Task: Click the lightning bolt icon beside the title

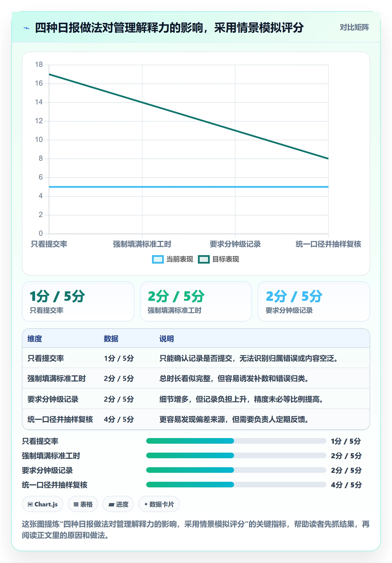Action: pos(27,28)
